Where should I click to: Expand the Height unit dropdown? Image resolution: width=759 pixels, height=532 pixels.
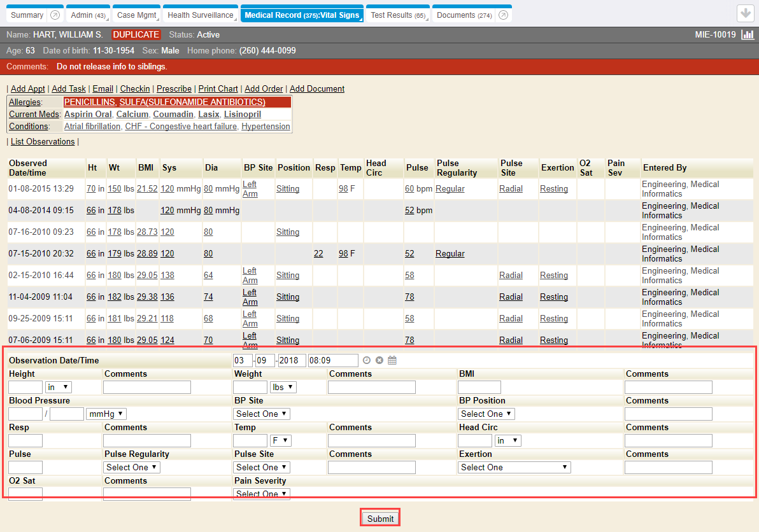(x=58, y=387)
